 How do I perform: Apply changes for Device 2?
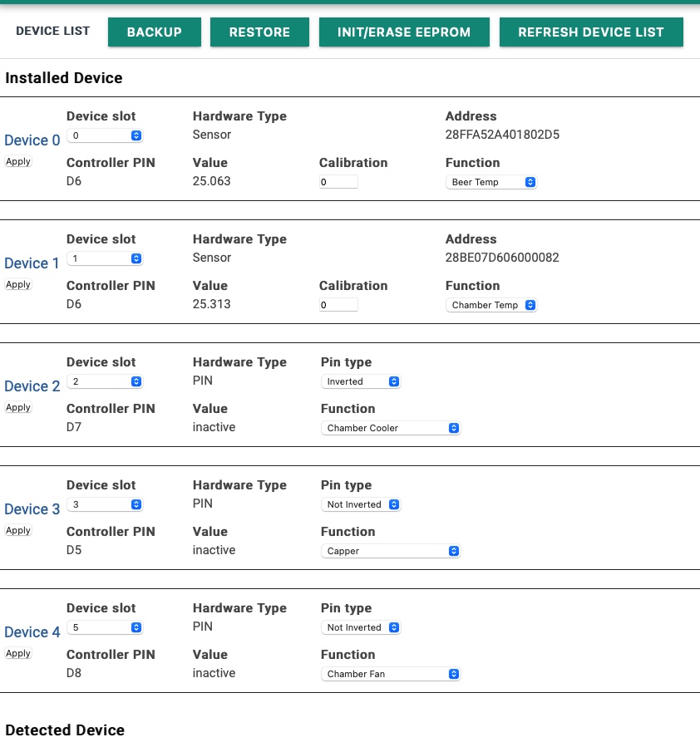18,407
